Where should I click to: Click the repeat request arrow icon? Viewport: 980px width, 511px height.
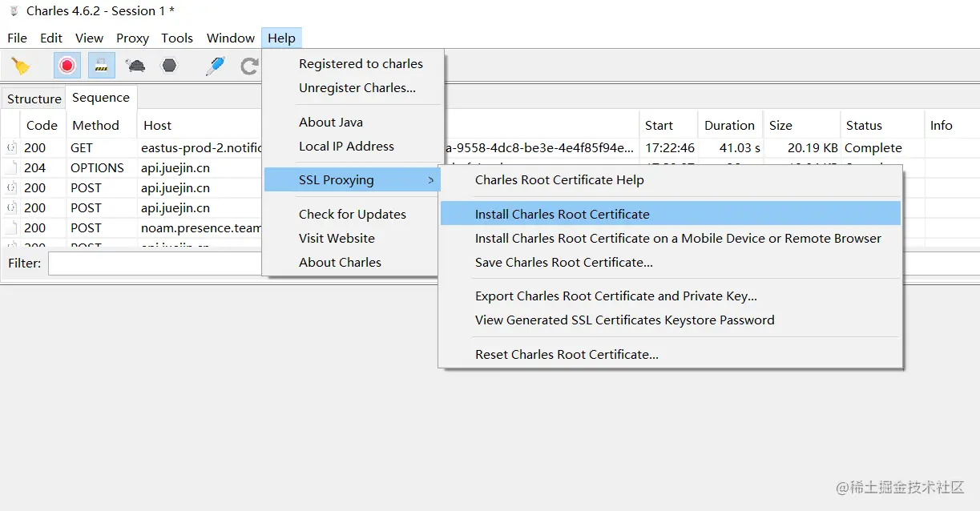[250, 66]
